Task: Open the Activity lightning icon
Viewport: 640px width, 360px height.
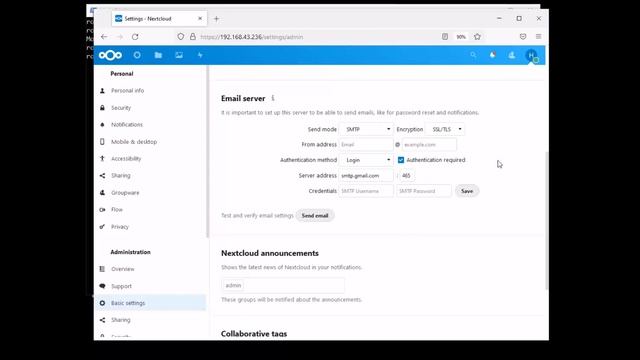Action: pos(200,55)
